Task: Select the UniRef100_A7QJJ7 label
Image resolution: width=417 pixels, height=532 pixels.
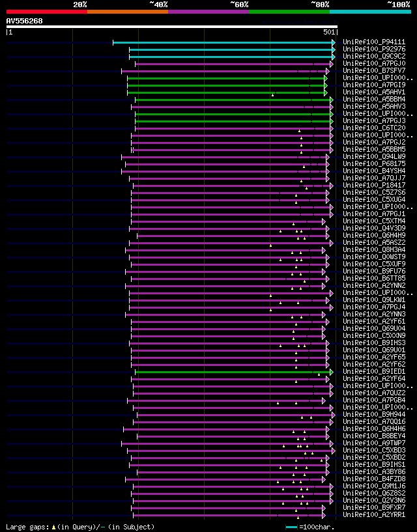Action: 374,178
